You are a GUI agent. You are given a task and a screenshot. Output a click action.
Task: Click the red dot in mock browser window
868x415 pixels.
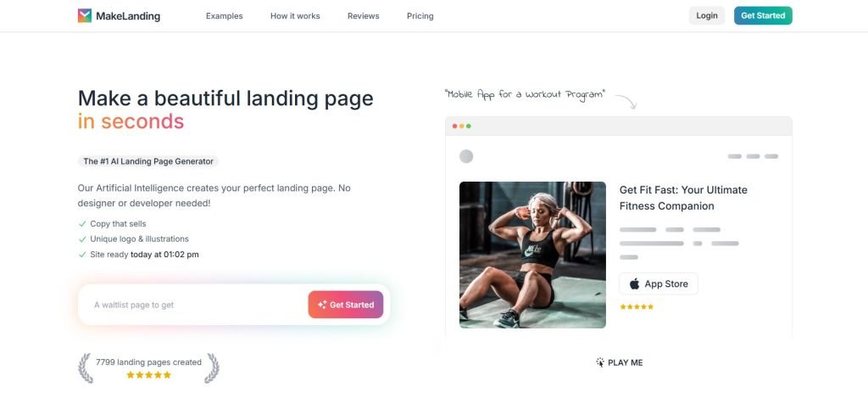[454, 126]
